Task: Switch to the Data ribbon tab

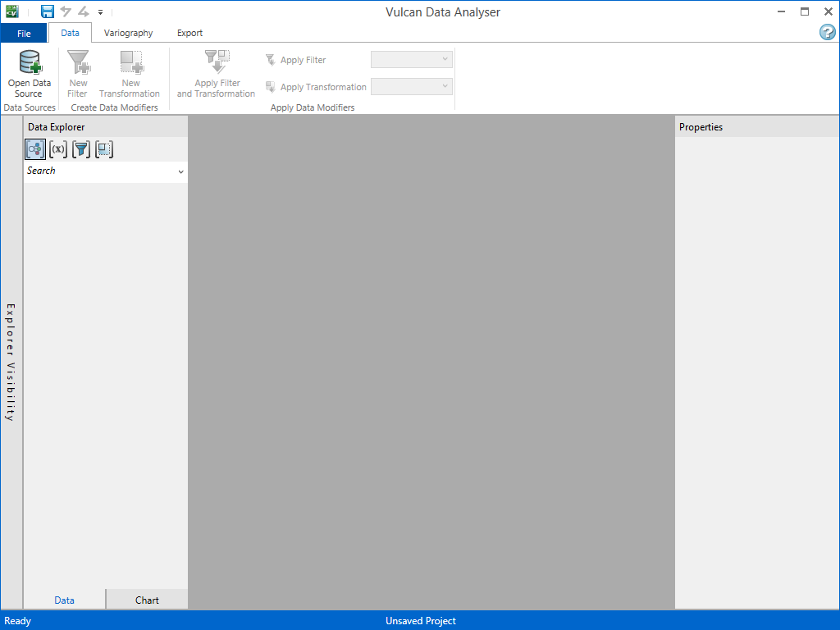Action: click(71, 33)
